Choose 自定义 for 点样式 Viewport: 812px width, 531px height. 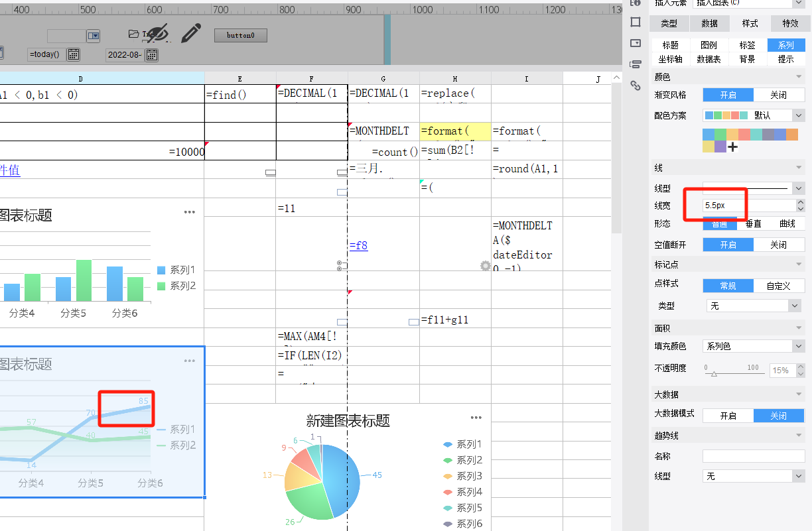pos(779,286)
